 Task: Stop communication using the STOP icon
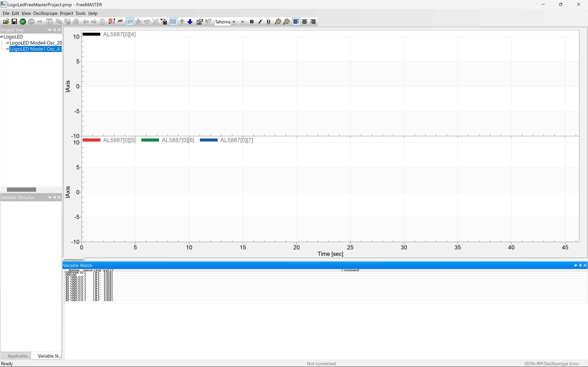(x=31, y=21)
